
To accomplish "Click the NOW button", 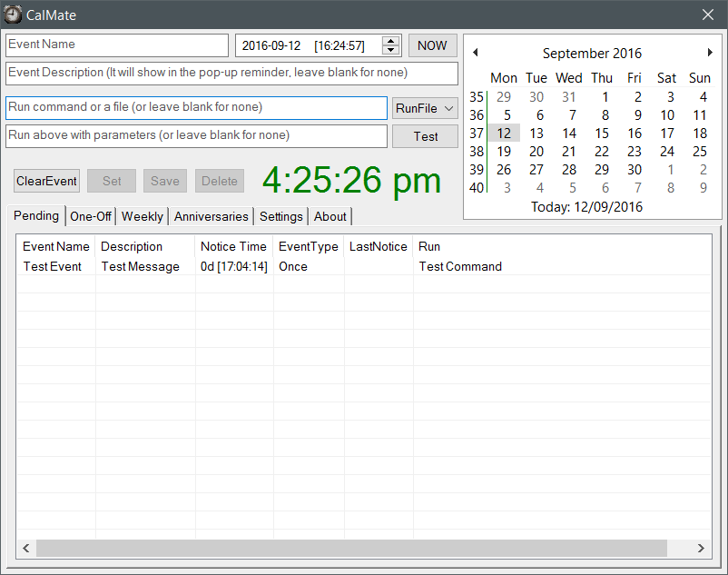I will [432, 45].
